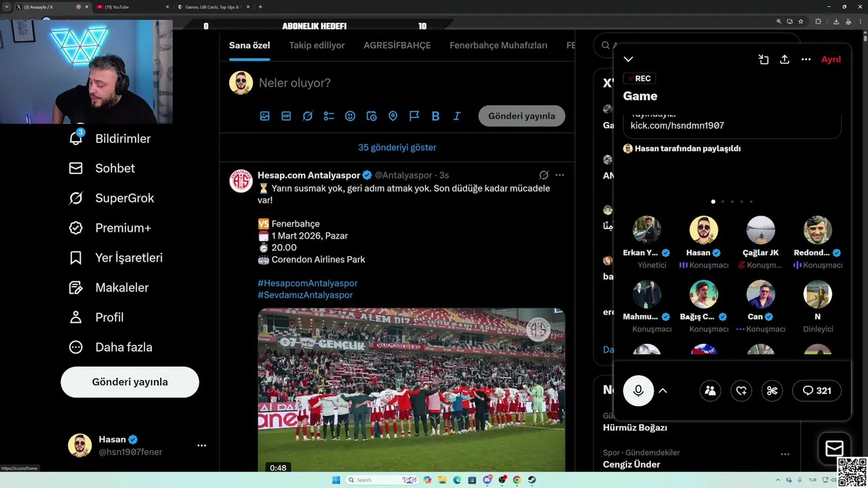Play the Antalyaspor stadium video
Image resolution: width=868 pixels, height=488 pixels.
[411, 390]
